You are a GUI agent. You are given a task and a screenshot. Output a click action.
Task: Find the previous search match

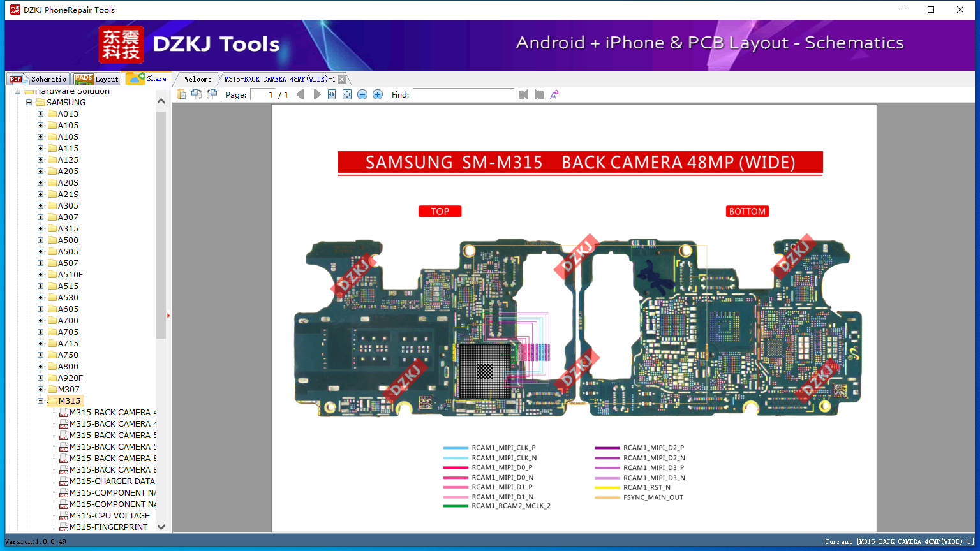click(523, 94)
